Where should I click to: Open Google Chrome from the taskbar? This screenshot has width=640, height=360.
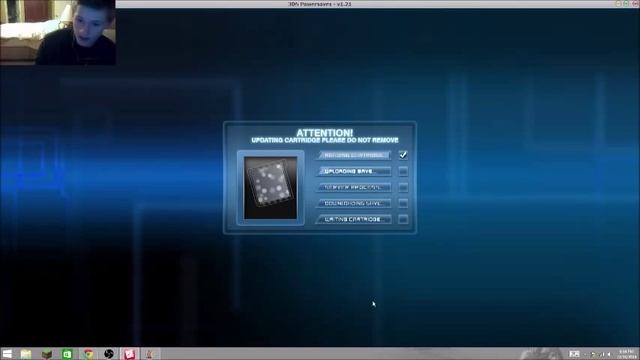click(x=88, y=354)
